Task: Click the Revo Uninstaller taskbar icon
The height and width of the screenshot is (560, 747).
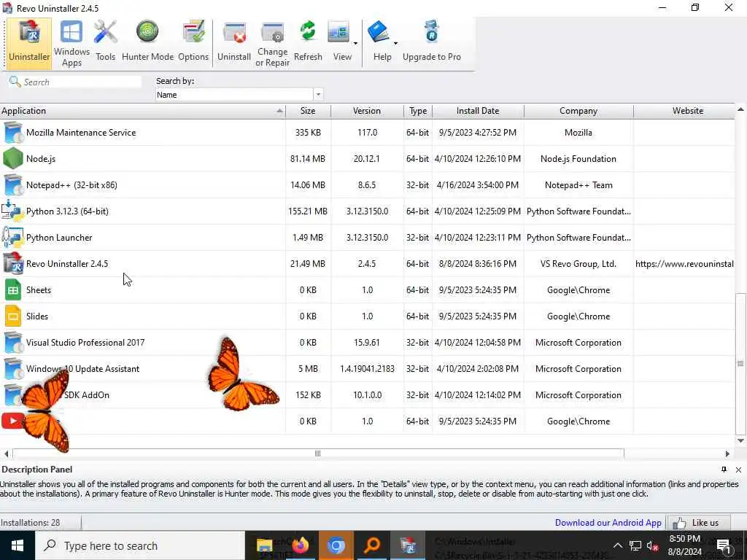Action: click(x=407, y=545)
